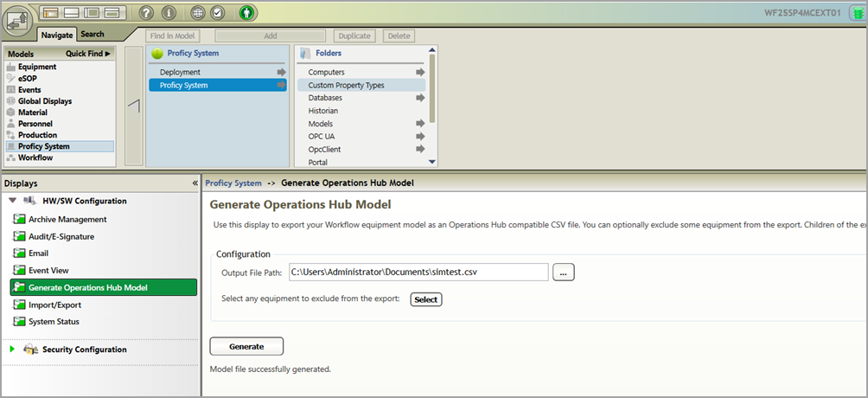Click the Archive Management display icon

(x=20, y=220)
